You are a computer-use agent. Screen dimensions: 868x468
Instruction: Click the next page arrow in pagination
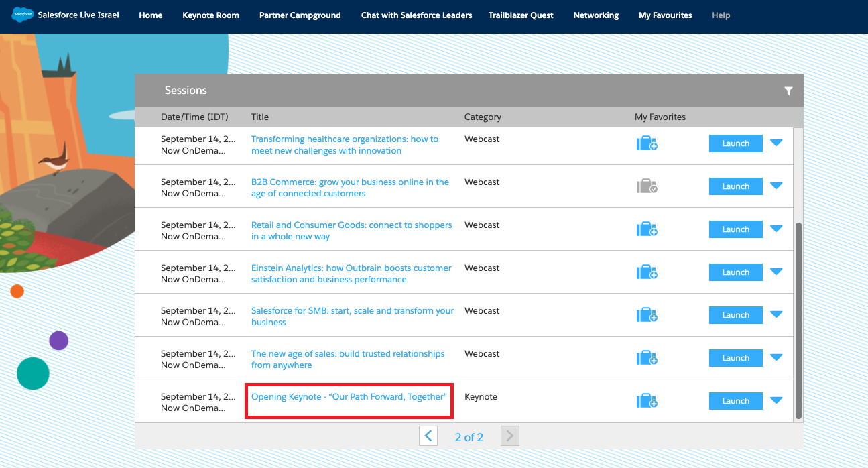pos(509,436)
